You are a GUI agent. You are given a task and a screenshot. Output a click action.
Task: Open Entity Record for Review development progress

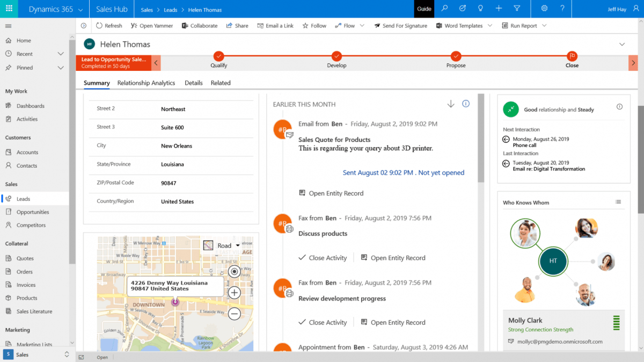click(393, 322)
